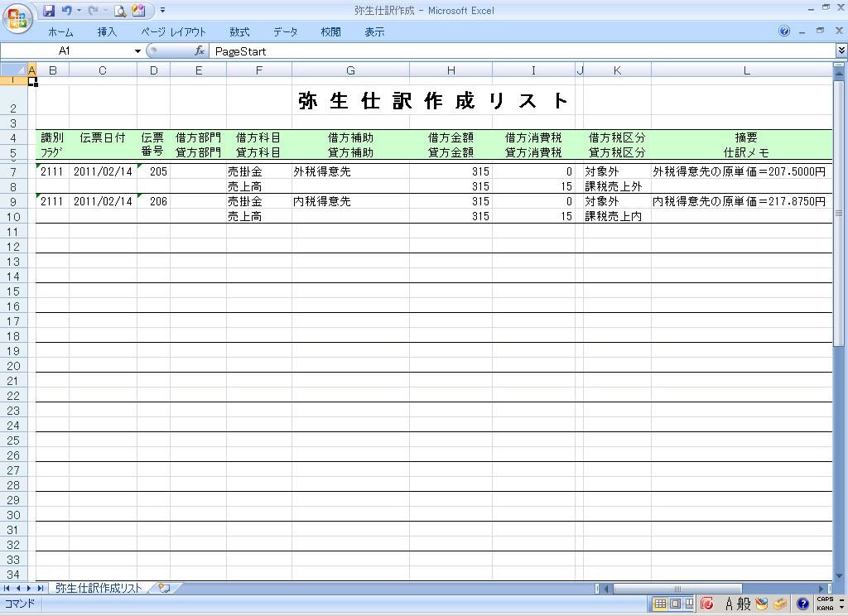
Task: Open IME help blue question mark
Action: [x=802, y=604]
